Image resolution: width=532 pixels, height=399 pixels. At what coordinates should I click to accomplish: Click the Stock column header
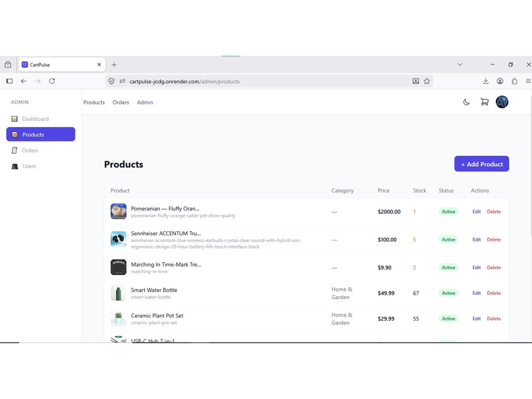pyautogui.click(x=419, y=190)
